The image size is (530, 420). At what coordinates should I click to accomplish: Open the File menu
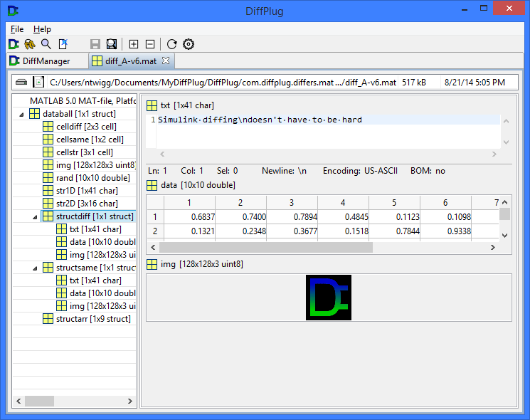click(17, 29)
